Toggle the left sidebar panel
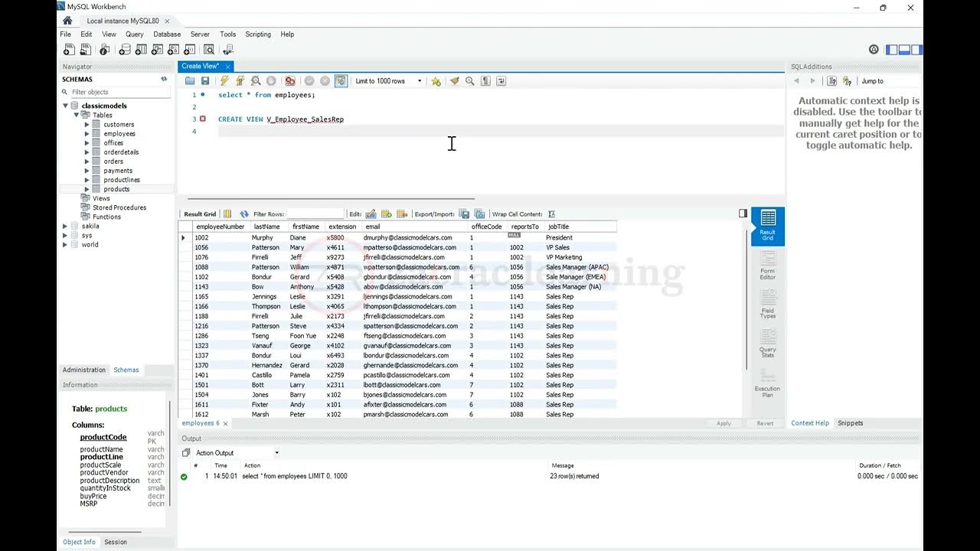Screen dimensions: 980x551 point(891,50)
